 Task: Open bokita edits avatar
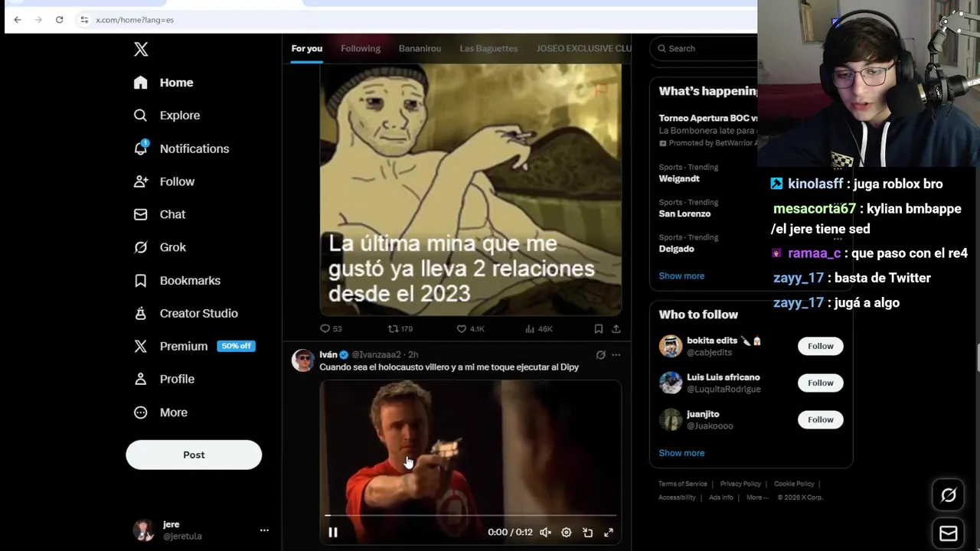[671, 346]
